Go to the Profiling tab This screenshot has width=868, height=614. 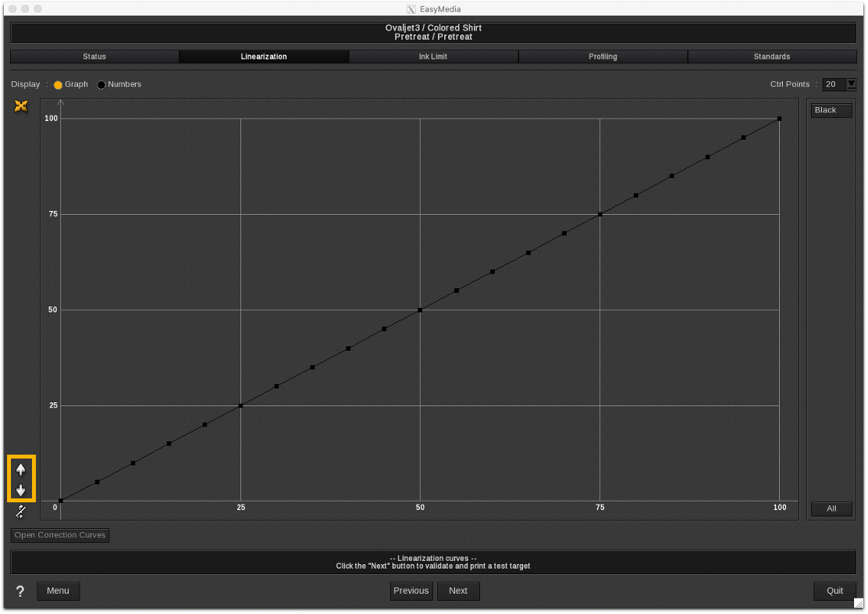pyautogui.click(x=603, y=57)
